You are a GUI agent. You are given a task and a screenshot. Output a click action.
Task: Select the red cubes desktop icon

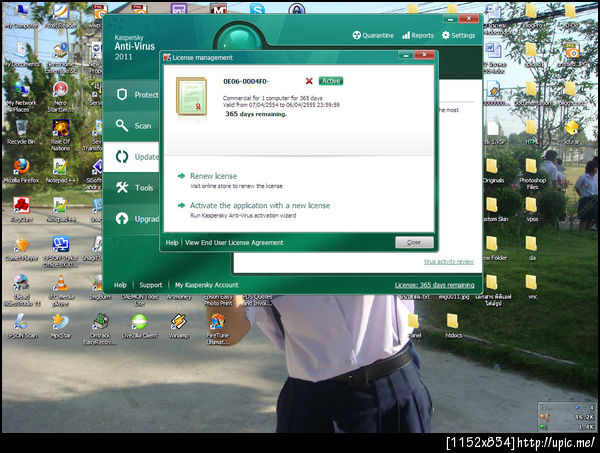click(x=21, y=209)
